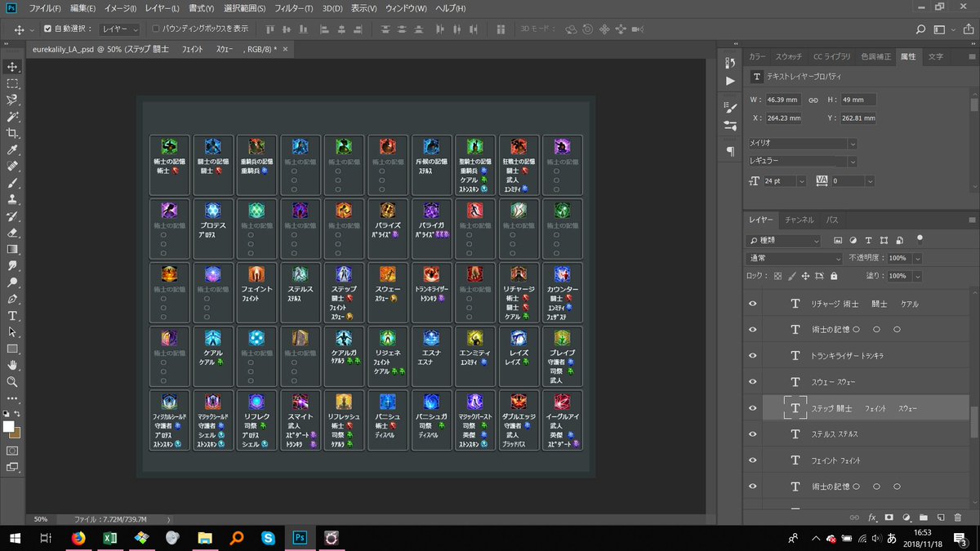Open the 不透明度 opacity dropdown arrow
Image resolution: width=980 pixels, height=551 pixels.
[x=918, y=258]
